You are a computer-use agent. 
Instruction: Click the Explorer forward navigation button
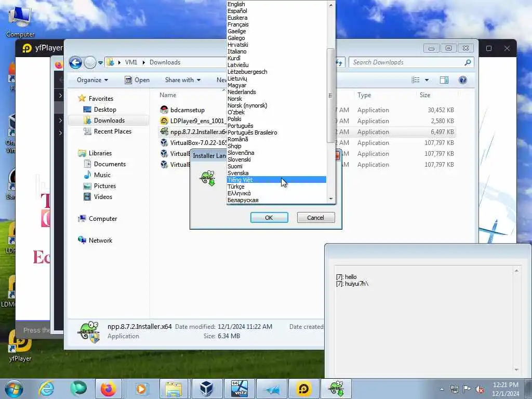[x=90, y=62]
